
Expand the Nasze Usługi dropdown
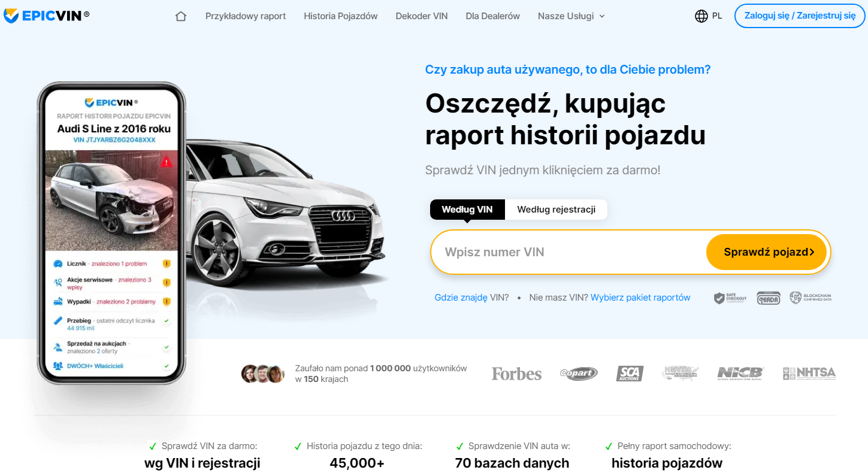point(571,16)
